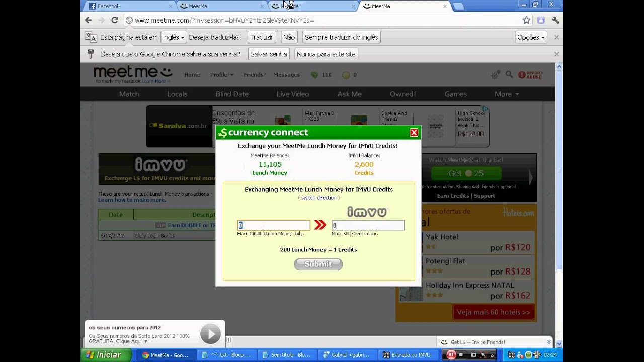
Task: Click the Salvar senha button
Action: (268, 54)
